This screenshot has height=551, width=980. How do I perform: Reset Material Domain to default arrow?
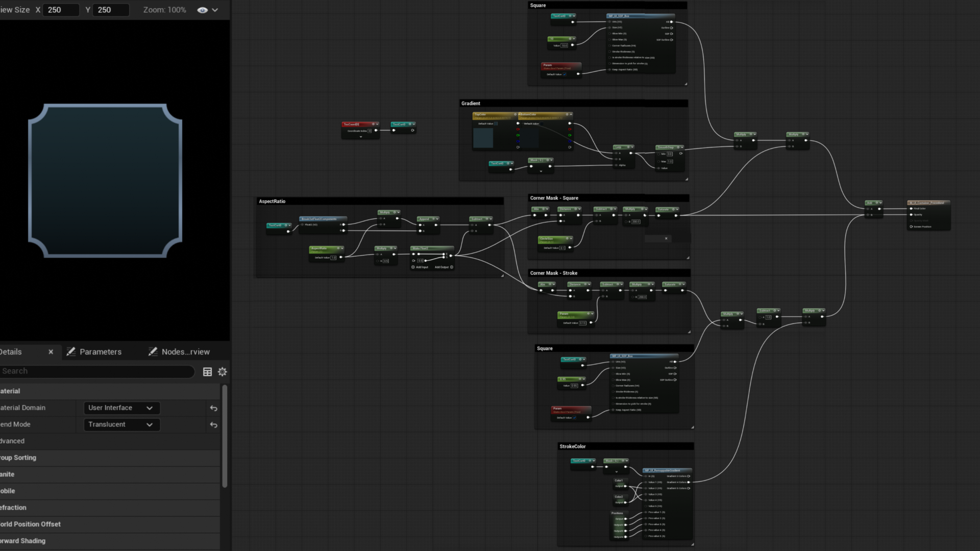(x=214, y=408)
